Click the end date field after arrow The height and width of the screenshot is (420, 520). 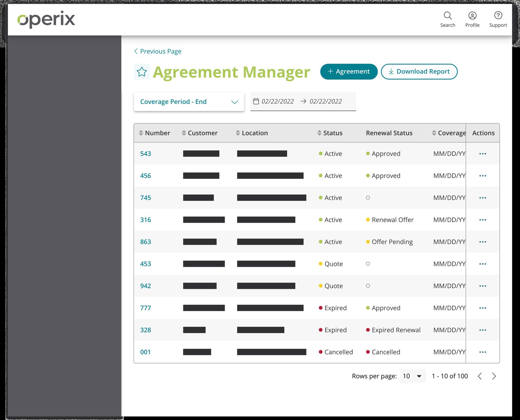point(326,101)
